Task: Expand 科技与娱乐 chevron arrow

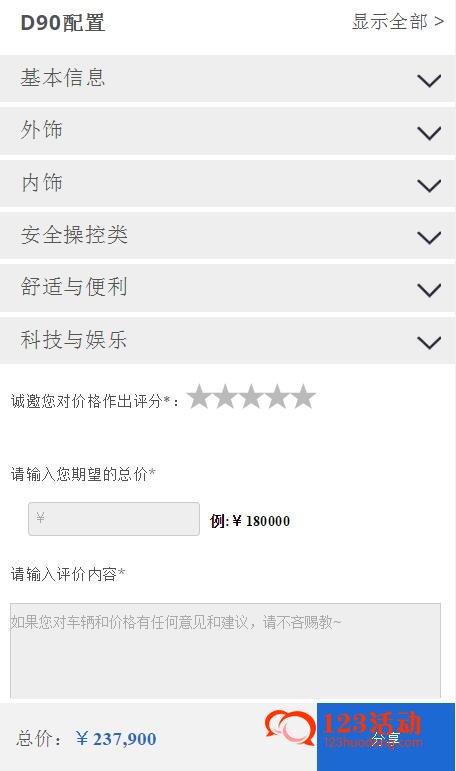Action: coord(429,342)
